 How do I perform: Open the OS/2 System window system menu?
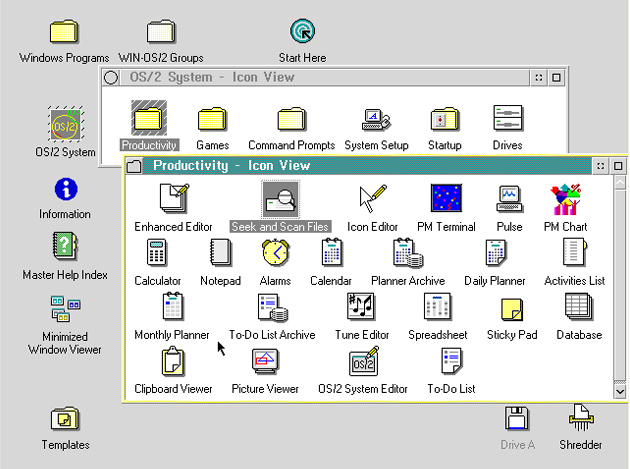(111, 77)
